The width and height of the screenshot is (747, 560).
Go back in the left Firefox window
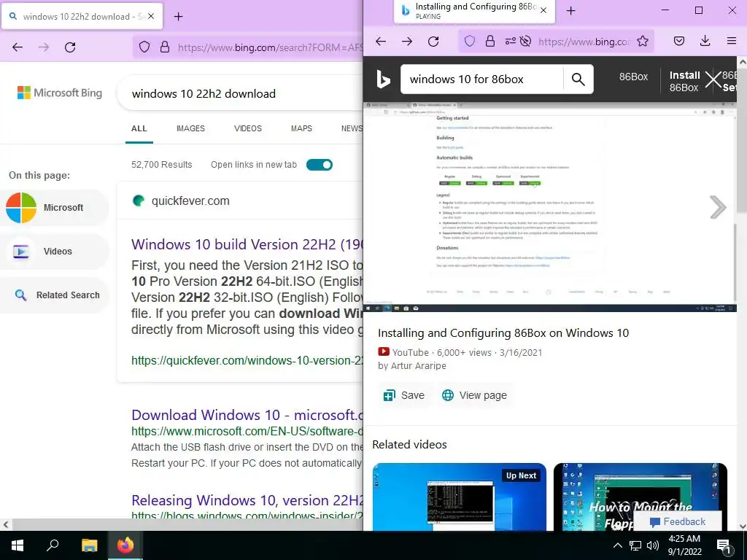coord(18,47)
